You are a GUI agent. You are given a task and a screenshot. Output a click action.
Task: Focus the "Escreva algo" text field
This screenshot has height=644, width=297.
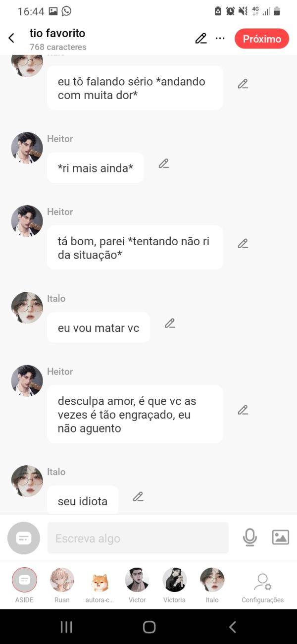point(138,538)
